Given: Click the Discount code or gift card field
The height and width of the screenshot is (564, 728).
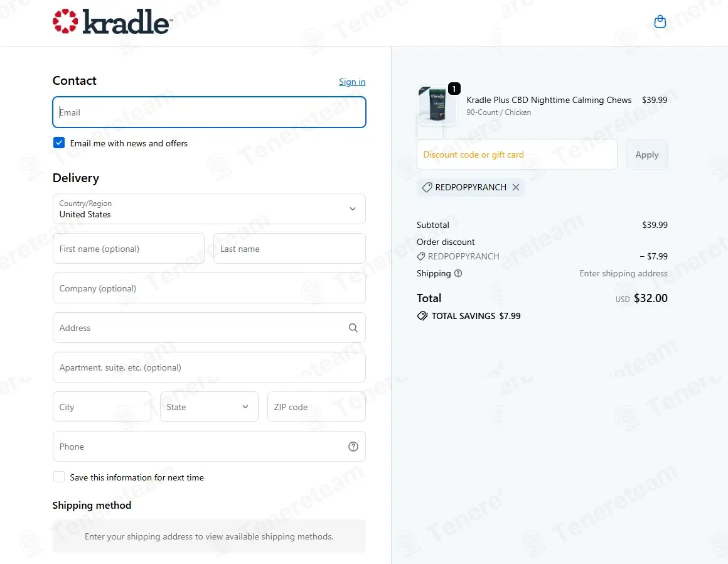Looking at the screenshot, I should click(x=517, y=155).
